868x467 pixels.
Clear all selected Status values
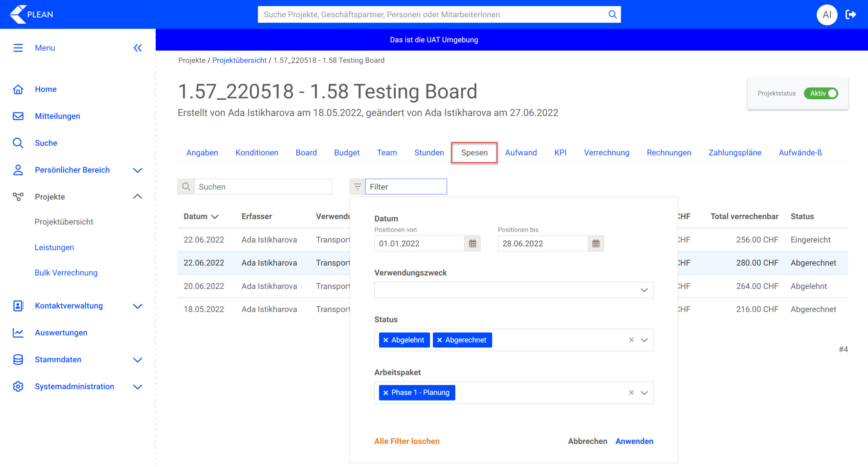click(x=631, y=340)
